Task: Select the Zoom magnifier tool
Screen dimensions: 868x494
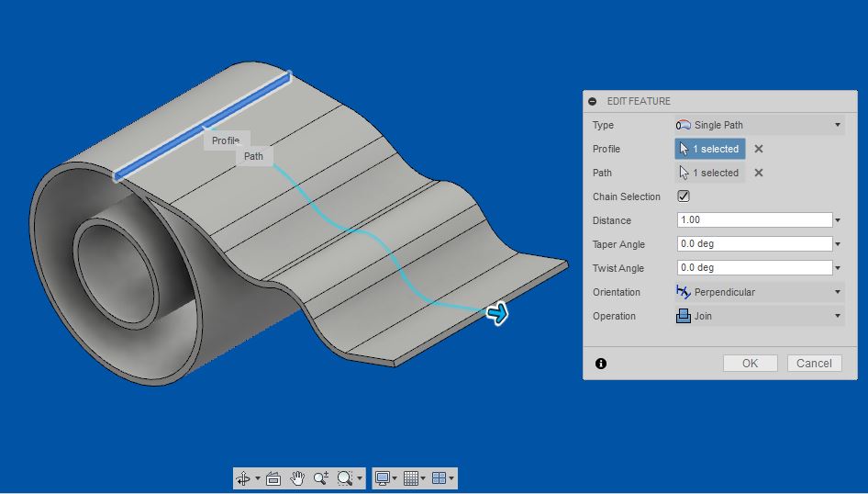Action: pos(320,478)
